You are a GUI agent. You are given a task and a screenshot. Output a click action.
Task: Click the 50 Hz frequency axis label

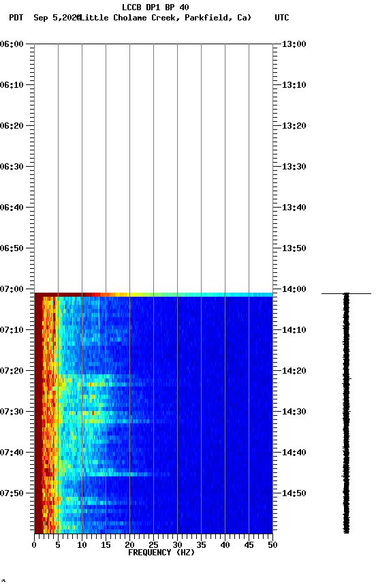[x=273, y=545]
